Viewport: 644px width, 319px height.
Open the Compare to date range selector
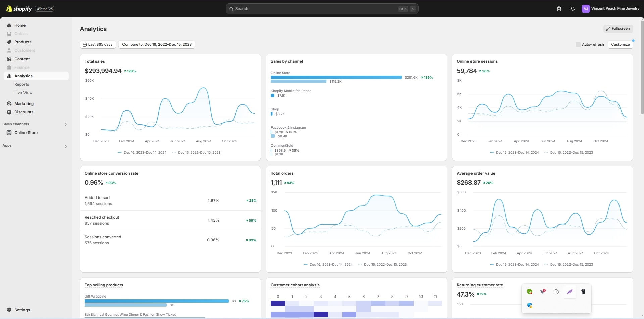(x=157, y=44)
